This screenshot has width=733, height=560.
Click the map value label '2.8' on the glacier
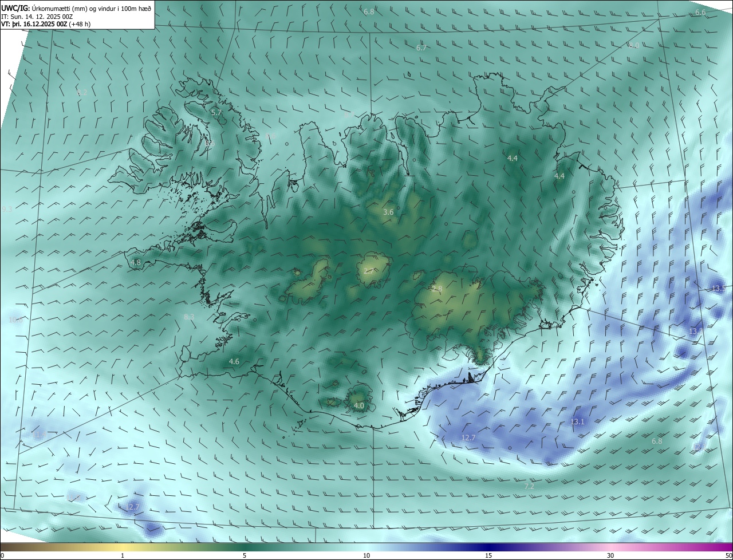click(x=437, y=290)
